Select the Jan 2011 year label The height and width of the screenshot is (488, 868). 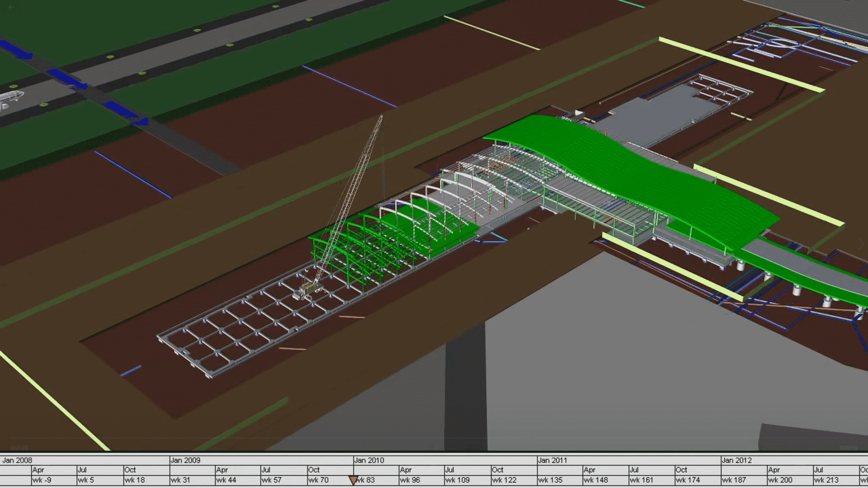pyautogui.click(x=552, y=460)
